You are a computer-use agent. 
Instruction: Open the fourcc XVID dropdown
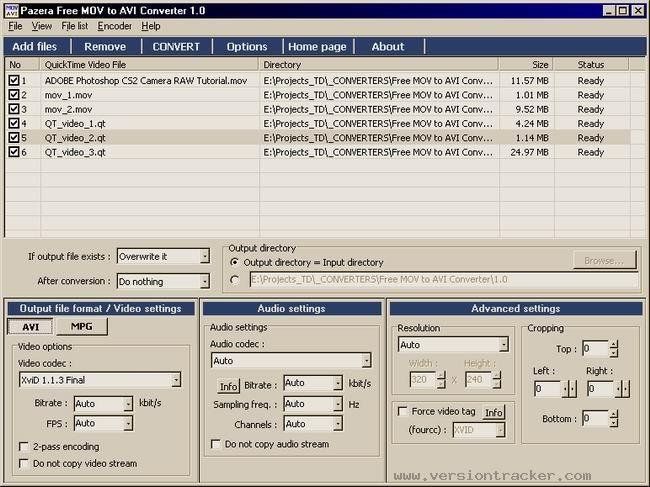pos(500,430)
